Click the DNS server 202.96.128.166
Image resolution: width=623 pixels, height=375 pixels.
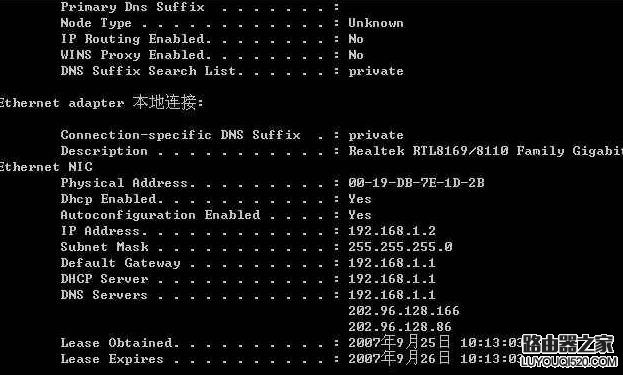pos(404,311)
